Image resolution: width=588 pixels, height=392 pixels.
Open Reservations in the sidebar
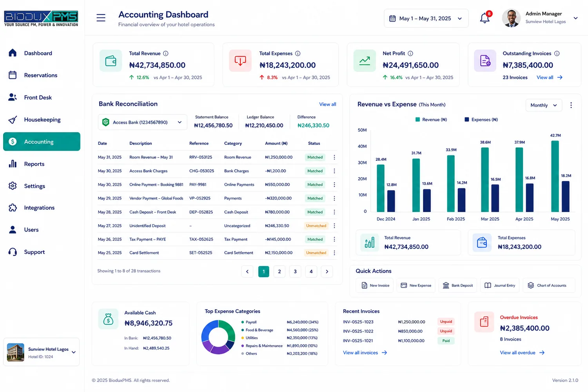tap(42, 75)
